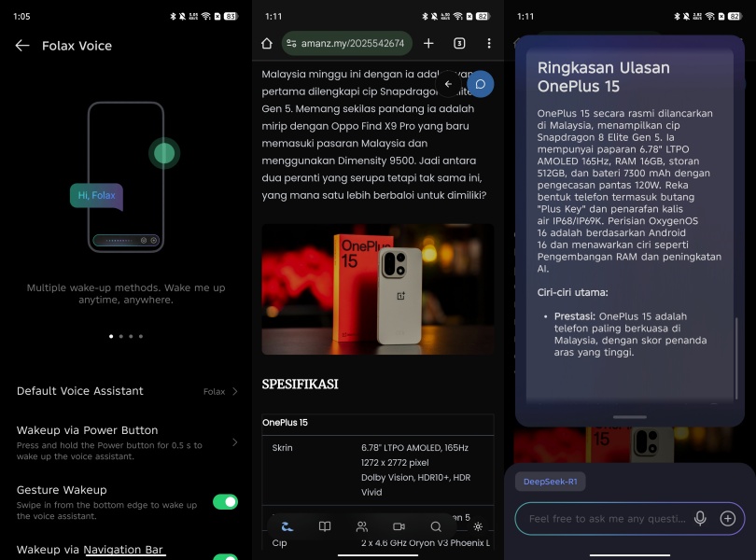Open Default Voice Assistant setting
The height and width of the screenshot is (560, 756).
(x=126, y=391)
